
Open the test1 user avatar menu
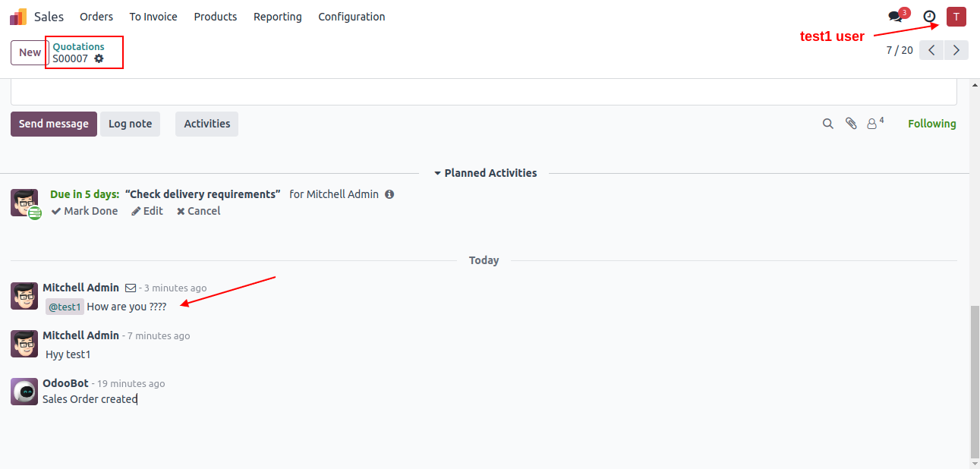tap(956, 17)
